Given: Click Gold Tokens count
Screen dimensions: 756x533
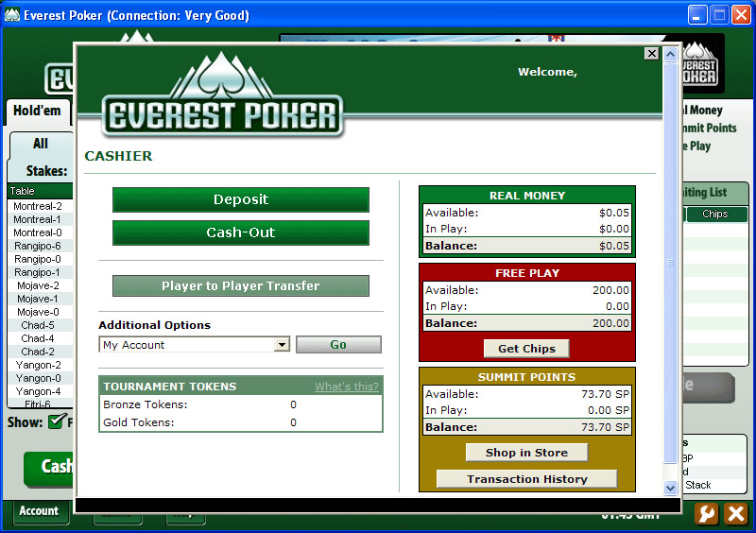Looking at the screenshot, I should pos(293,422).
